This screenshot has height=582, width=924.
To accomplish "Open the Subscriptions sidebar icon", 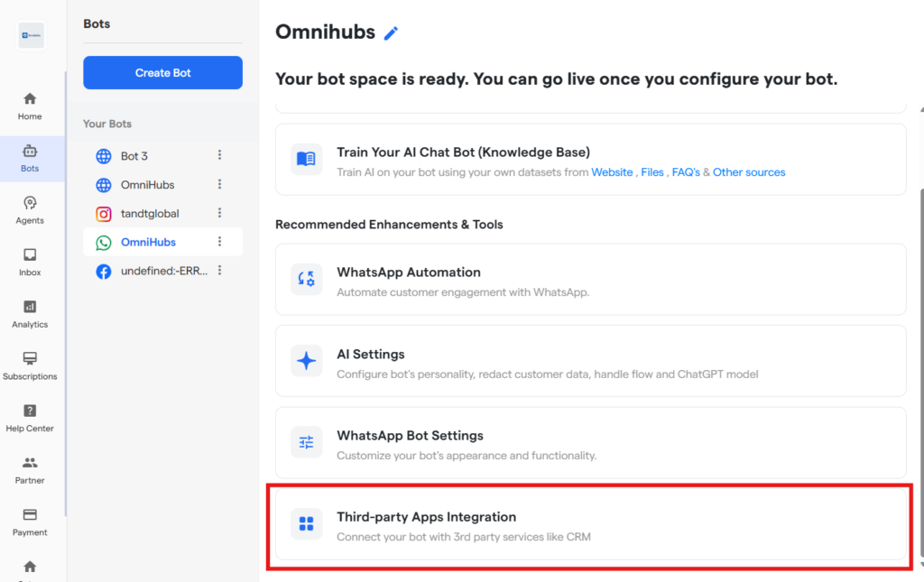I will (30, 365).
